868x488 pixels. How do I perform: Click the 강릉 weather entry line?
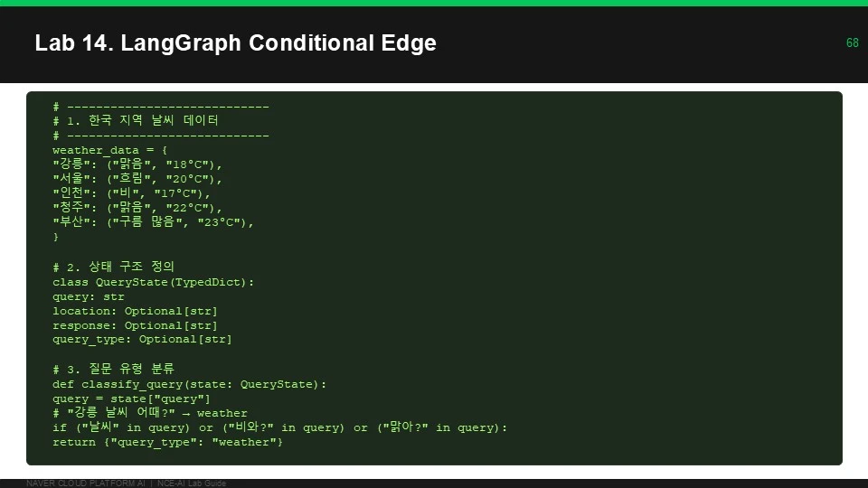137,164
